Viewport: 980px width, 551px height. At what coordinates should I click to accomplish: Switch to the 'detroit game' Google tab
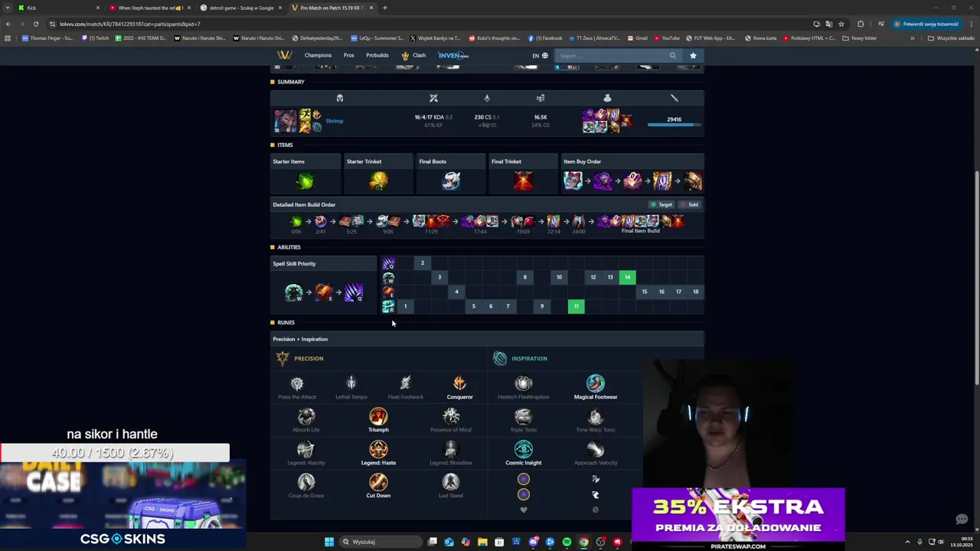[x=241, y=8]
